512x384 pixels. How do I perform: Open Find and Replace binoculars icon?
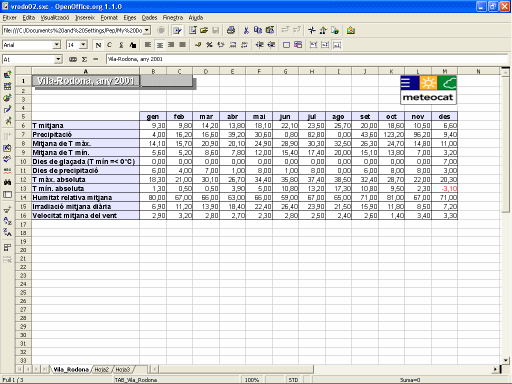pyautogui.click(x=7, y=182)
